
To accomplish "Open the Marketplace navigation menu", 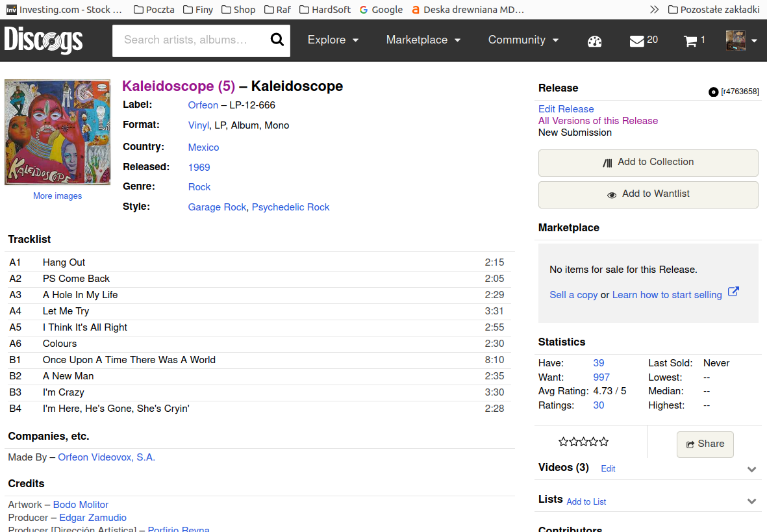I will [423, 40].
